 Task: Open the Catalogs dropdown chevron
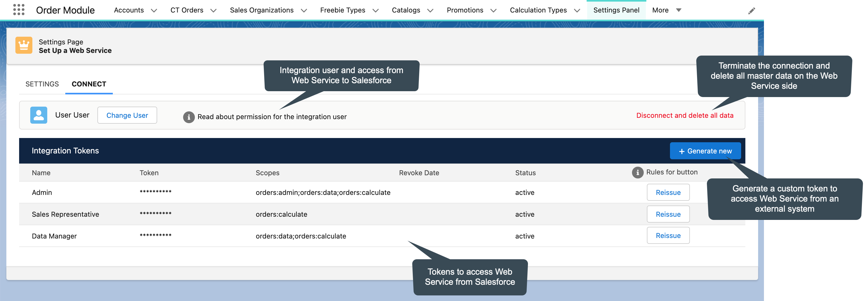coord(431,10)
